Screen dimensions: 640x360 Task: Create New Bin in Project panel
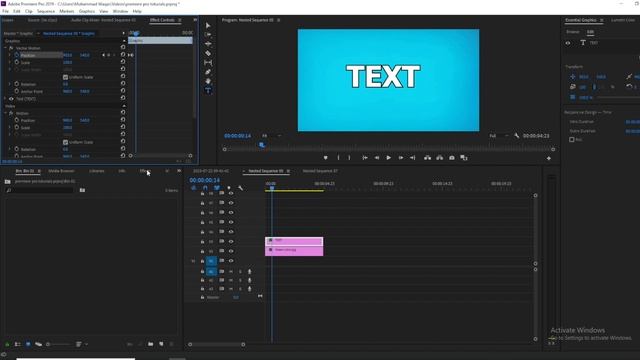point(151,344)
